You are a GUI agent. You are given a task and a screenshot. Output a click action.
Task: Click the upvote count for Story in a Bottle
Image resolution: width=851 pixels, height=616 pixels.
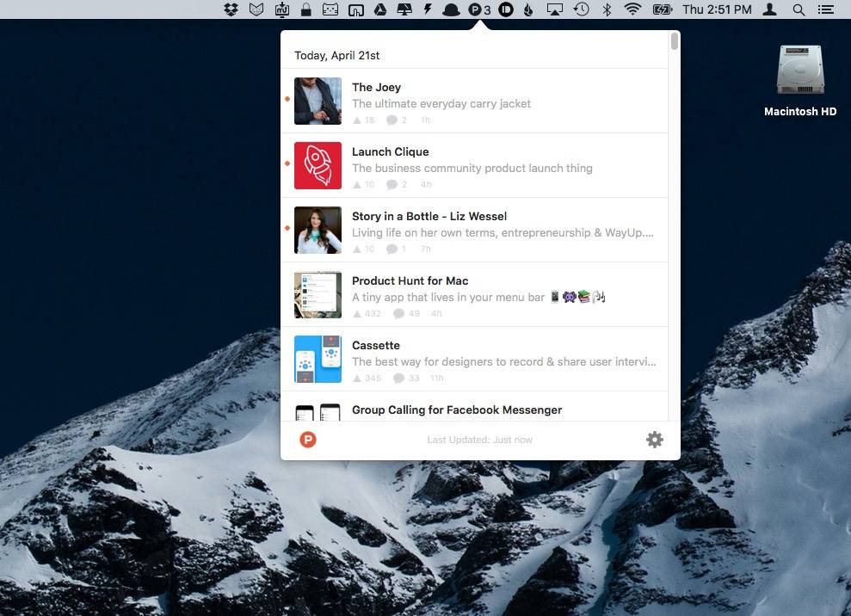(x=364, y=249)
